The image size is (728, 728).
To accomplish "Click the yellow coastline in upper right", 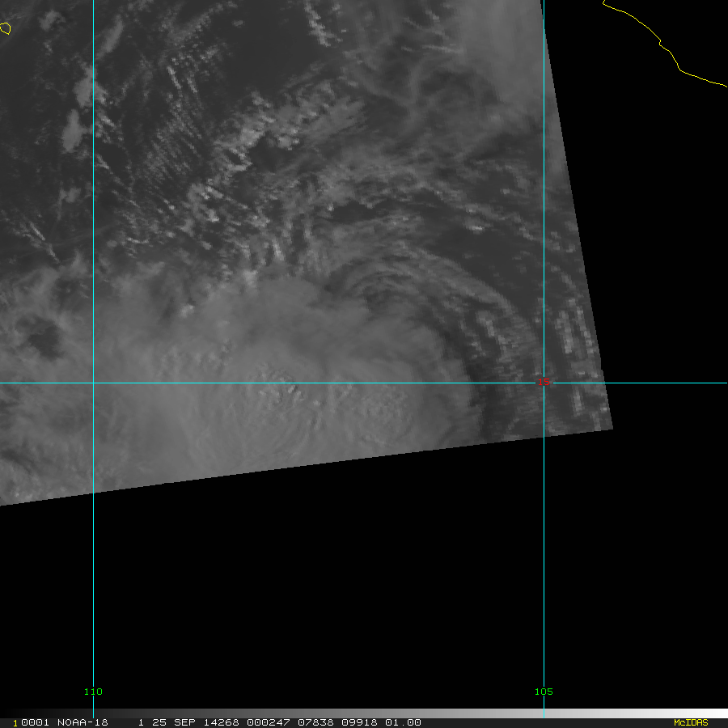I will pyautogui.click(x=664, y=44).
